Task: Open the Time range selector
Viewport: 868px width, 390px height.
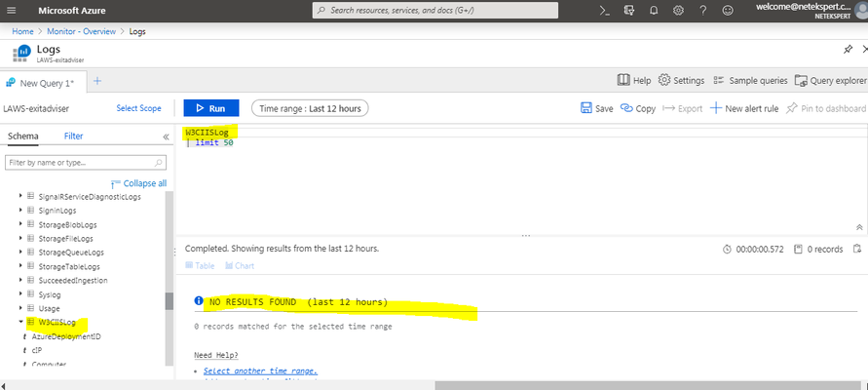Action: [x=310, y=108]
